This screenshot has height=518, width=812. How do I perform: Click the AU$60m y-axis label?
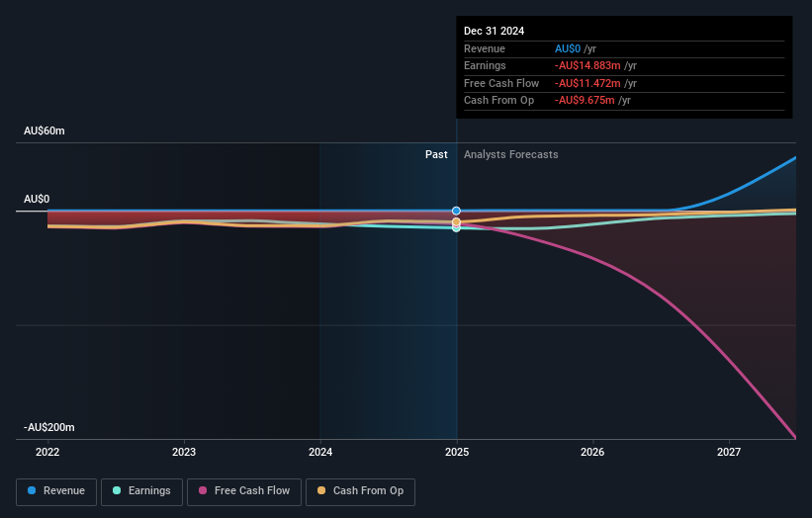[45, 130]
